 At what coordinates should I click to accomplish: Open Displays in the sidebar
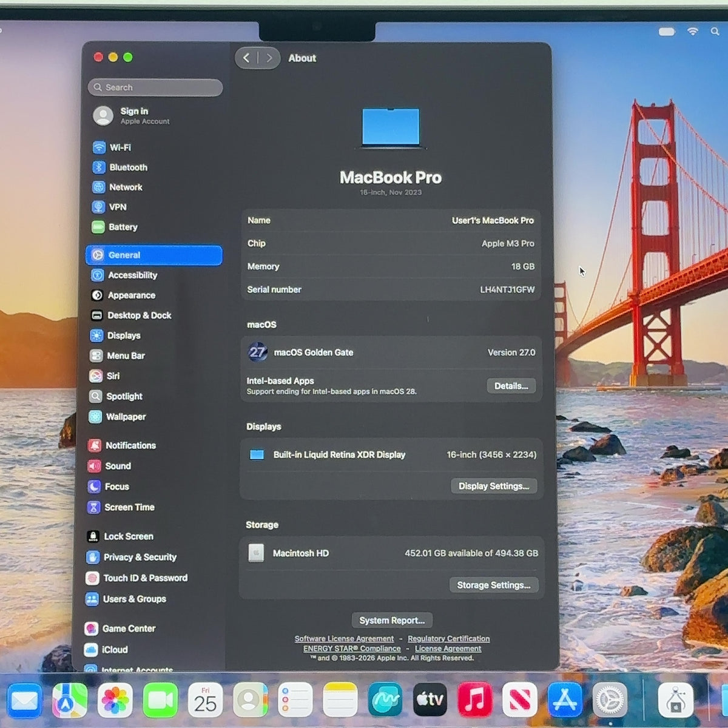click(155, 335)
